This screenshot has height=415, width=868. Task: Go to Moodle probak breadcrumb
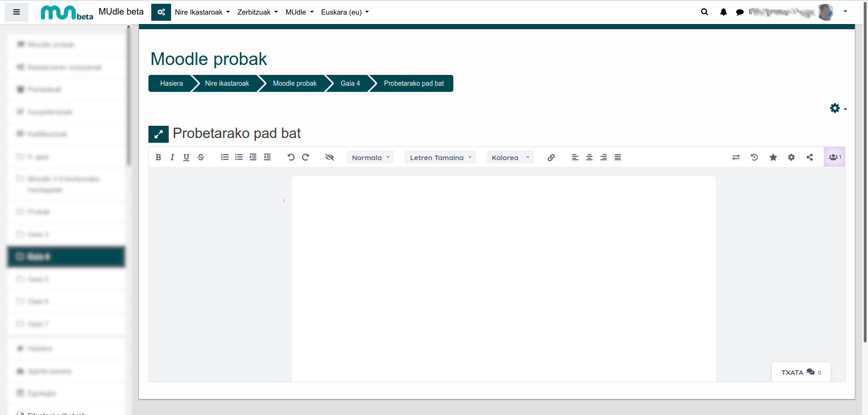coord(295,83)
